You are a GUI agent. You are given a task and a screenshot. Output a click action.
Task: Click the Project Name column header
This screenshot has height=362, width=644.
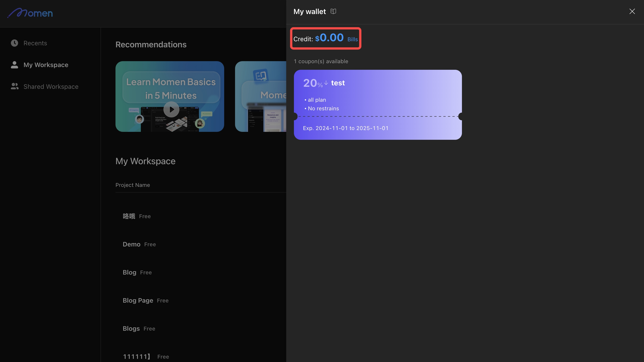[x=132, y=185]
